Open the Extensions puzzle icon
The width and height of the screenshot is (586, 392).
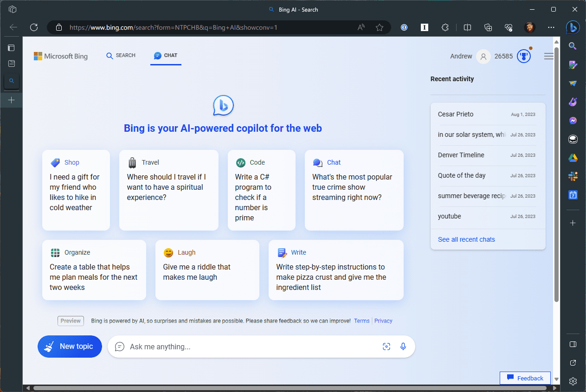coord(445,27)
